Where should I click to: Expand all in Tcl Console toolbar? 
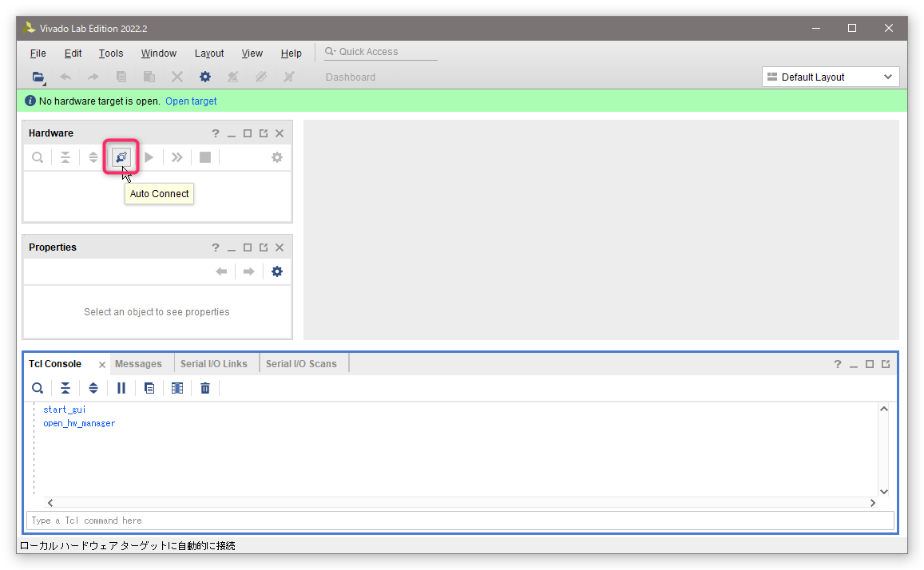(x=93, y=388)
